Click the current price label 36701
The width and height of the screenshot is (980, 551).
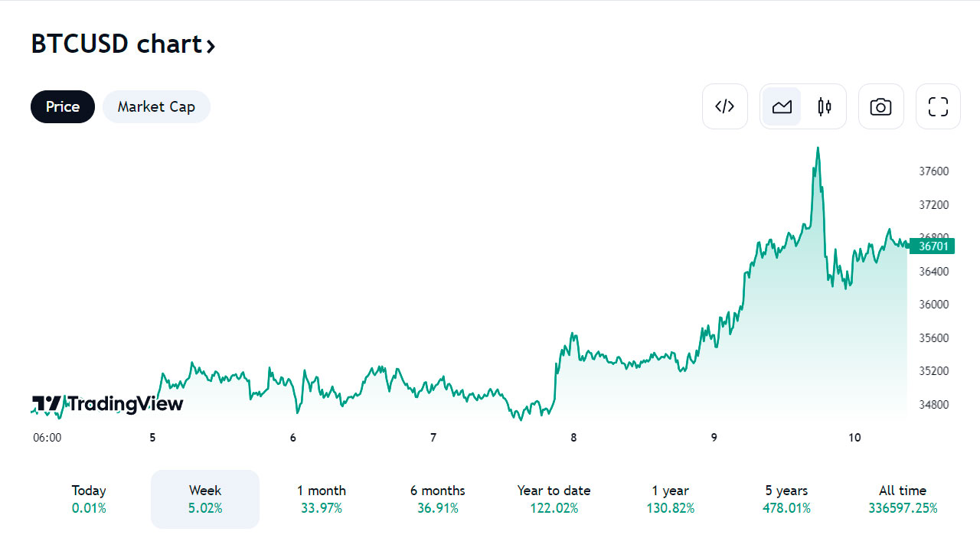933,246
